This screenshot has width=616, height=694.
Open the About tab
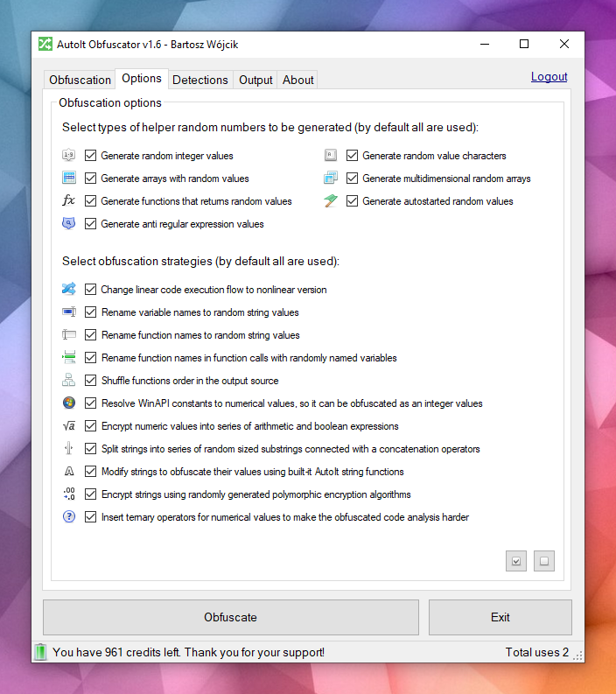click(x=297, y=80)
